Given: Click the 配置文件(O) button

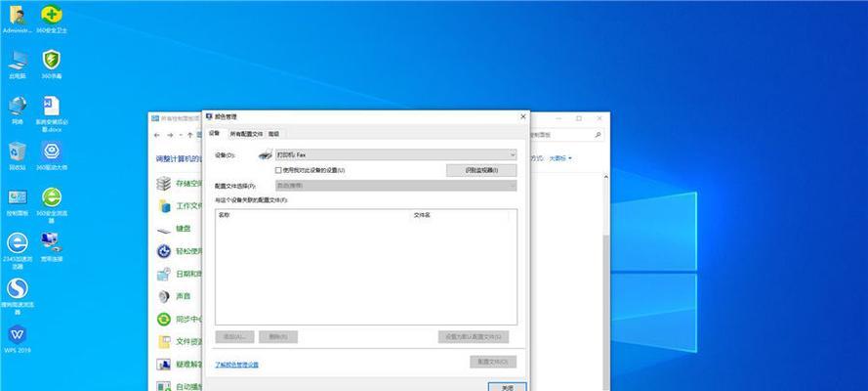Looking at the screenshot, I should point(493,362).
